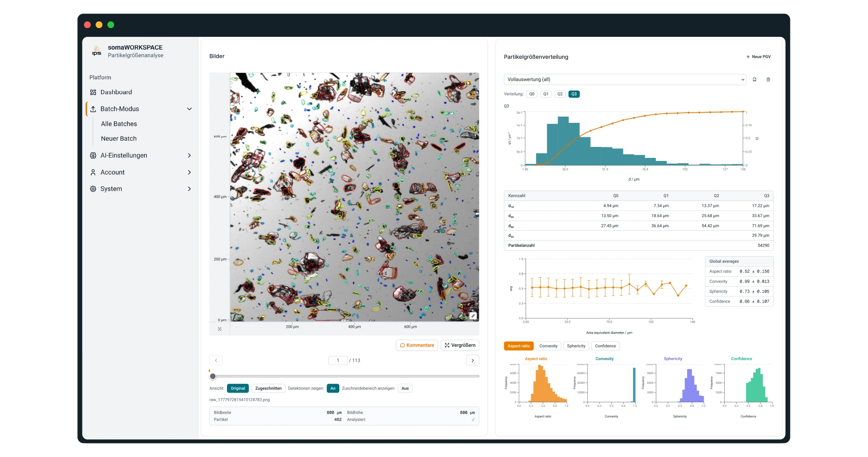Delete the PGV with trash icon

coord(768,79)
